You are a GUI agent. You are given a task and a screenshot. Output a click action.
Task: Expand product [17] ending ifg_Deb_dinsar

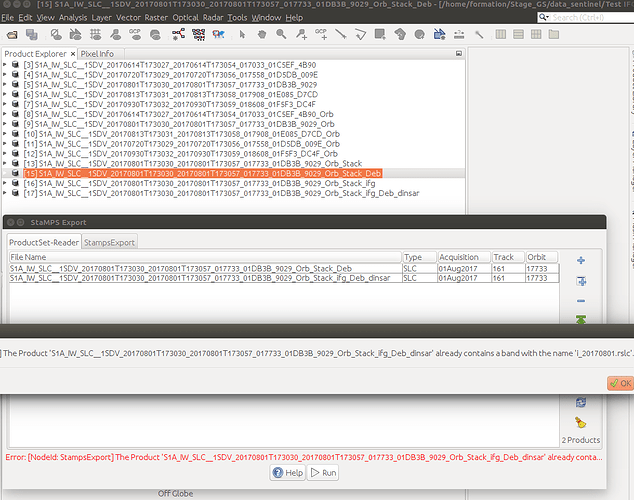tap(5, 193)
